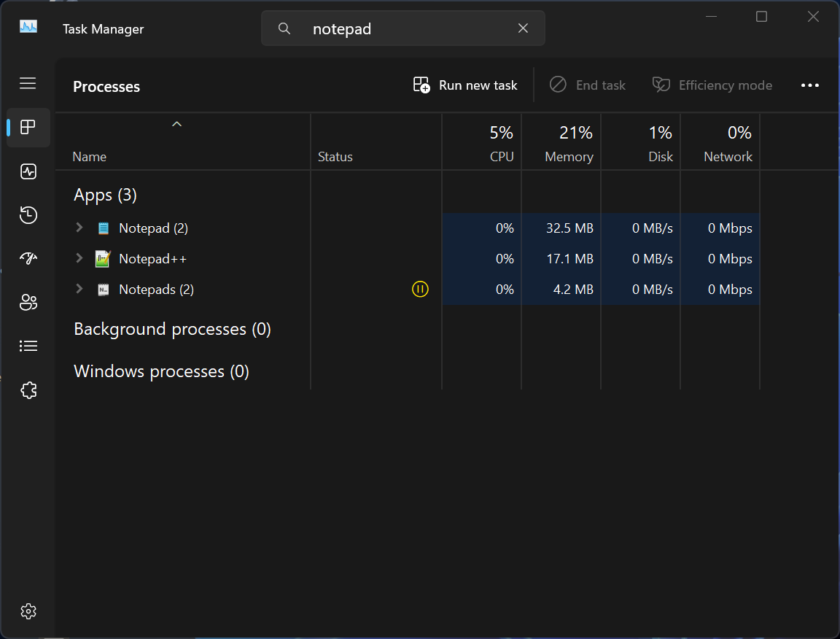Open the three-dot more options menu
Viewport: 840px width, 639px height.
point(809,85)
